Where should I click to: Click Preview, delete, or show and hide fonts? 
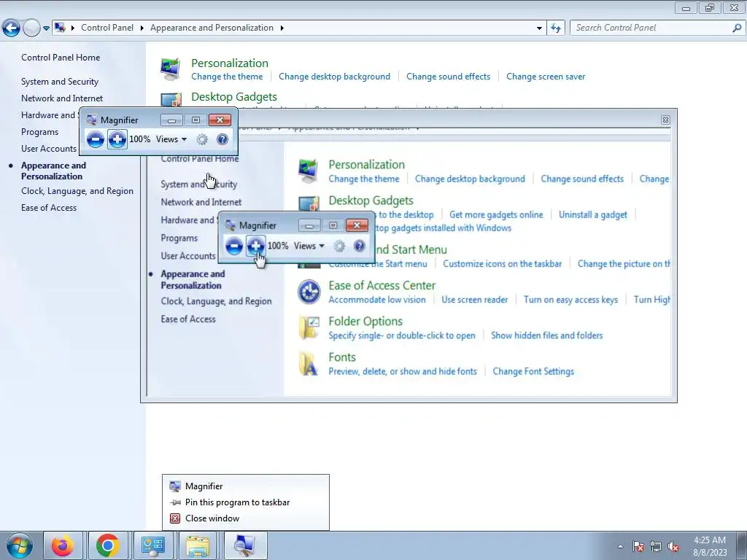(x=403, y=371)
